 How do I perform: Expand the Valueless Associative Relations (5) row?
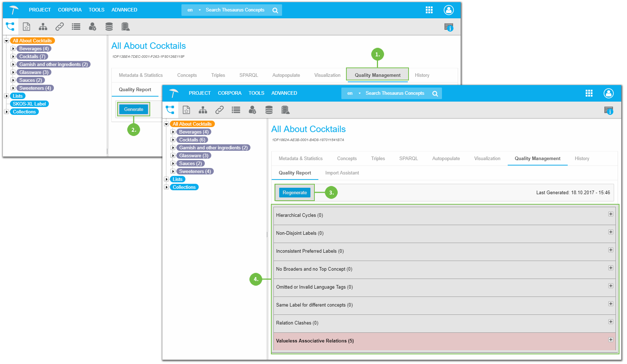tap(610, 340)
